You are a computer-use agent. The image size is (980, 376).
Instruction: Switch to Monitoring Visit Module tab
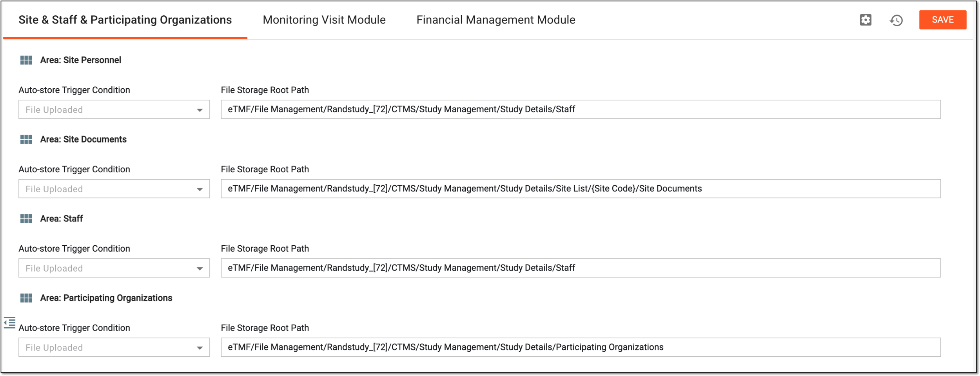(x=324, y=20)
